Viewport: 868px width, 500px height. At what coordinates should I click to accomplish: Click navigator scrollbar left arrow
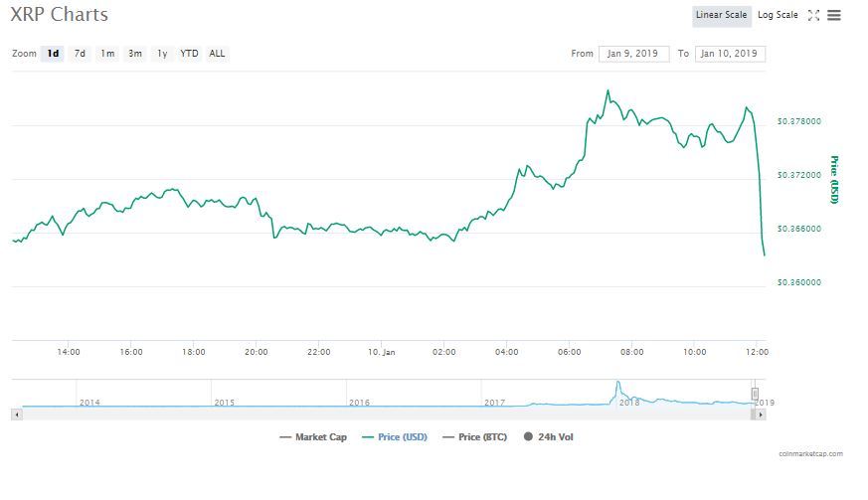[16, 414]
